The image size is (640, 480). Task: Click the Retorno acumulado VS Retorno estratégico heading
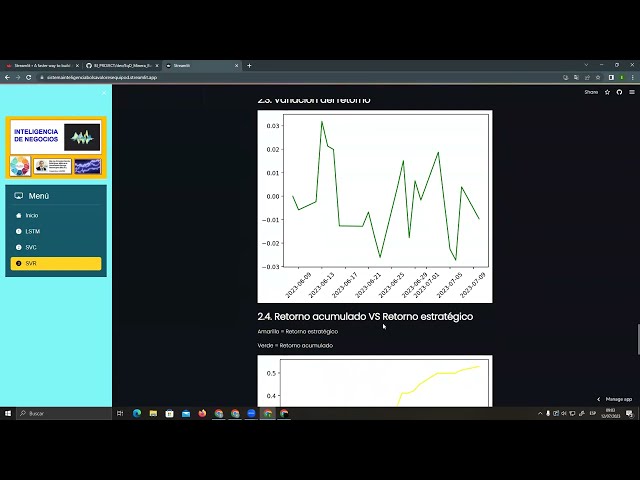coord(365,316)
